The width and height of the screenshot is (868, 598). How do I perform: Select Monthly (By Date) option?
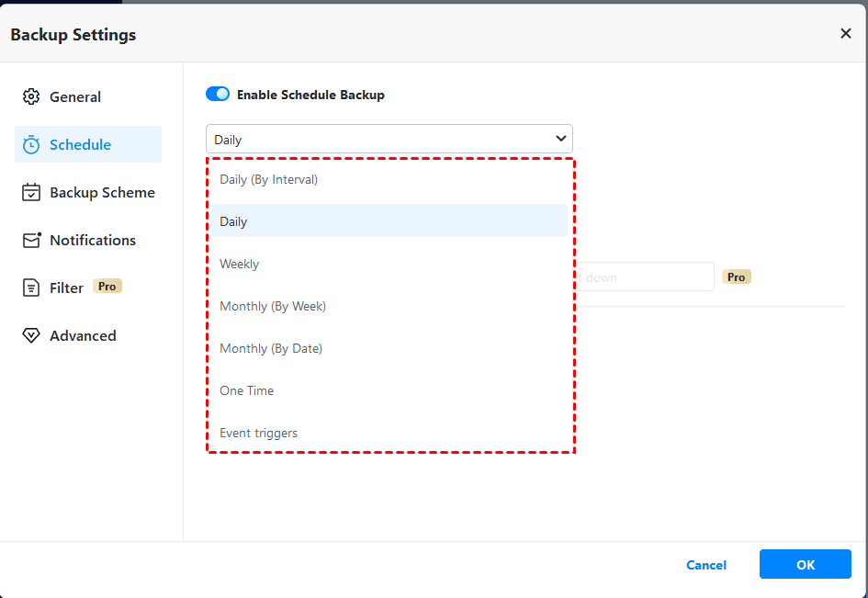coord(271,348)
